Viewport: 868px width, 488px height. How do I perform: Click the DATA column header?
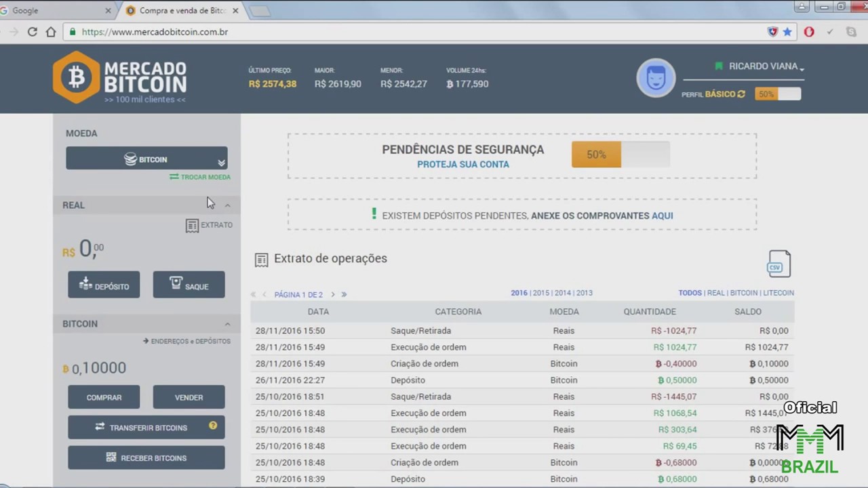point(318,312)
